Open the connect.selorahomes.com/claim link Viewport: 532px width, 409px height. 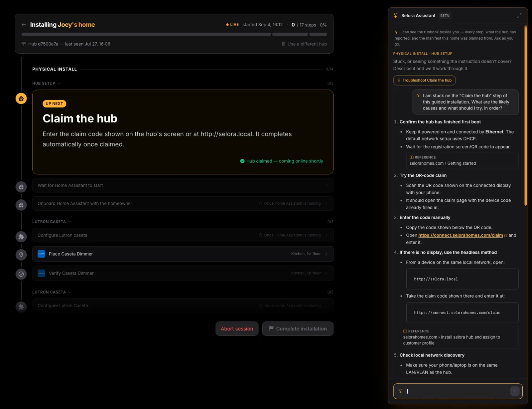tap(461, 235)
